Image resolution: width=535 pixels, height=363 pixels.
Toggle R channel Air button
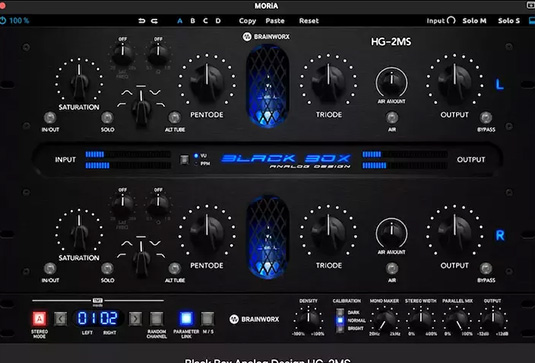392,268
